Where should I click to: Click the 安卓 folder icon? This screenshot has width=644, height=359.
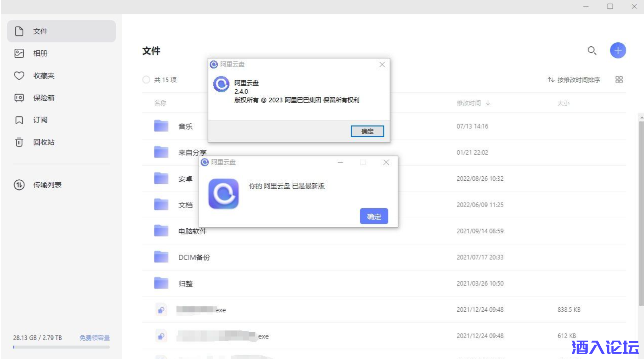161,178
